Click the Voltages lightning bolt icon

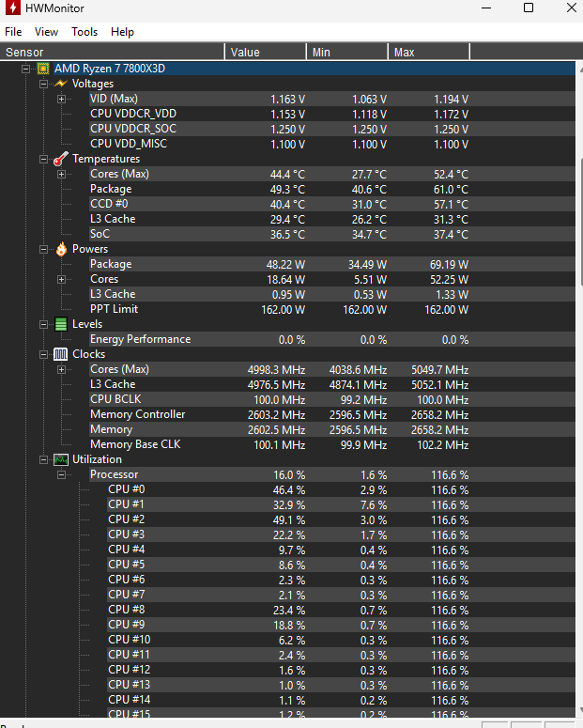point(61,84)
